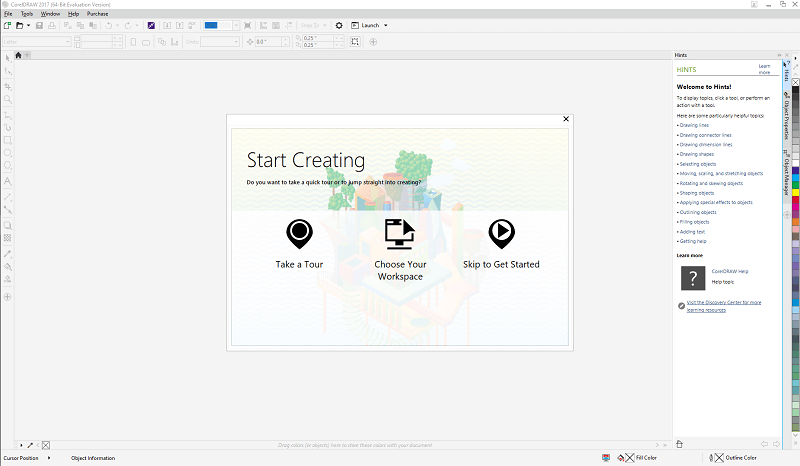Expand the Open dropdown arrow
The width and height of the screenshot is (800, 466).
28,25
